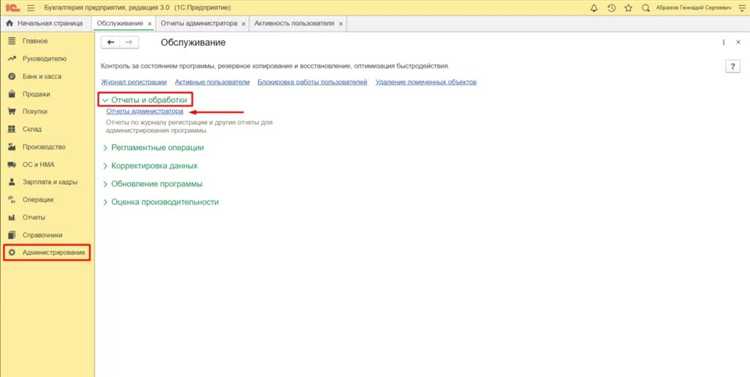750x377 pixels.
Task: Open notifications bell icon
Action: click(x=594, y=8)
